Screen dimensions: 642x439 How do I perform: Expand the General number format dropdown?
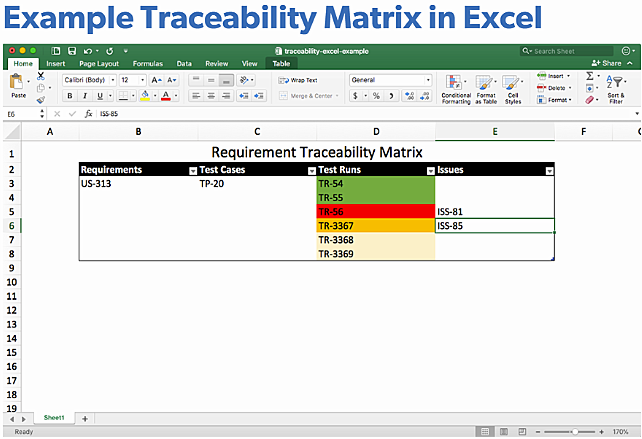click(x=427, y=80)
